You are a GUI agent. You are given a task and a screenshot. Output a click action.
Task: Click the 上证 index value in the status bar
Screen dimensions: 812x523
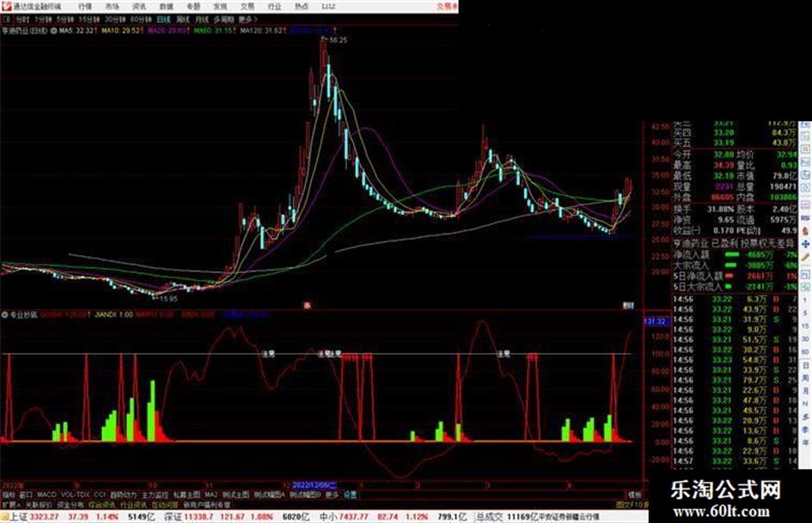point(44,517)
